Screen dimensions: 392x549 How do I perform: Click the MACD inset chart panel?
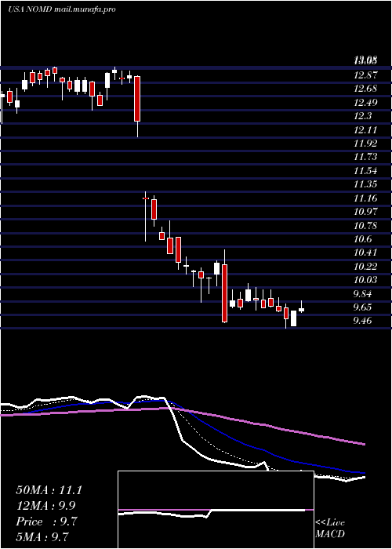click(216, 510)
